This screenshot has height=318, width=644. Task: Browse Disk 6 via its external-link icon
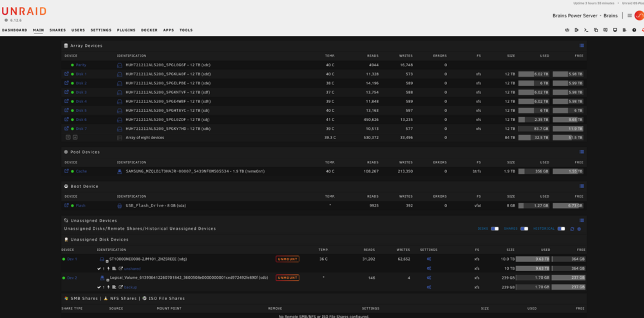click(66, 119)
